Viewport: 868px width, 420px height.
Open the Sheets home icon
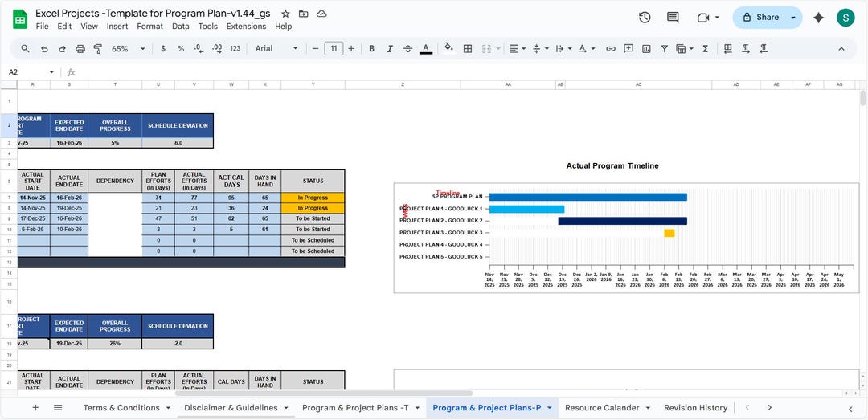tap(20, 20)
